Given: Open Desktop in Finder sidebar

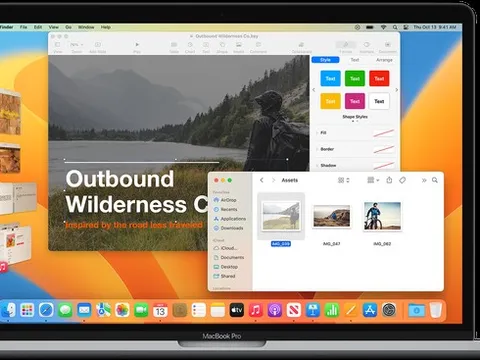Looking at the screenshot, I should (226, 267).
